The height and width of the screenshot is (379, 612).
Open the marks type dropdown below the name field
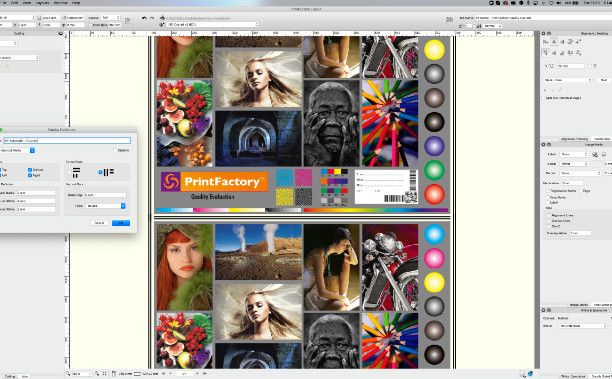tap(18, 150)
